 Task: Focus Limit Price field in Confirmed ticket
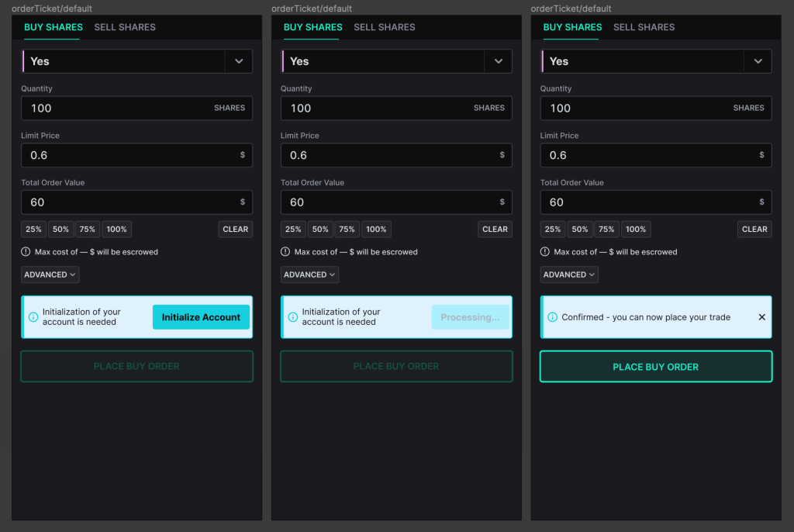(656, 155)
